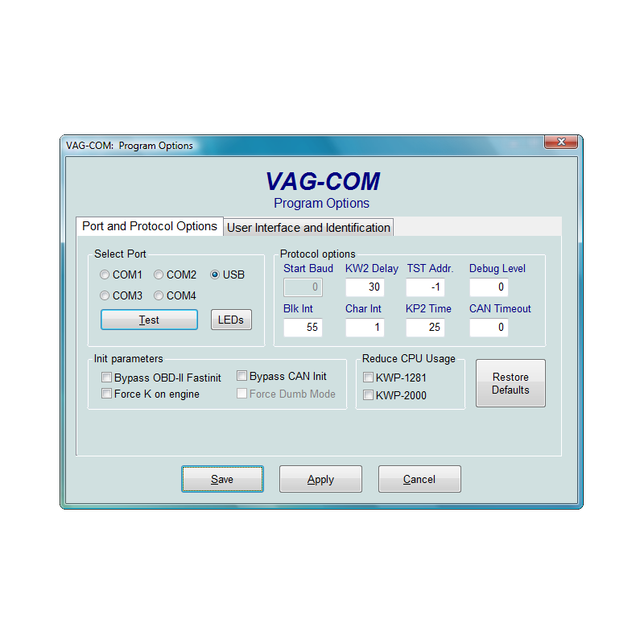Select the COM3 port radio button
The width and height of the screenshot is (644, 644).
tap(105, 295)
